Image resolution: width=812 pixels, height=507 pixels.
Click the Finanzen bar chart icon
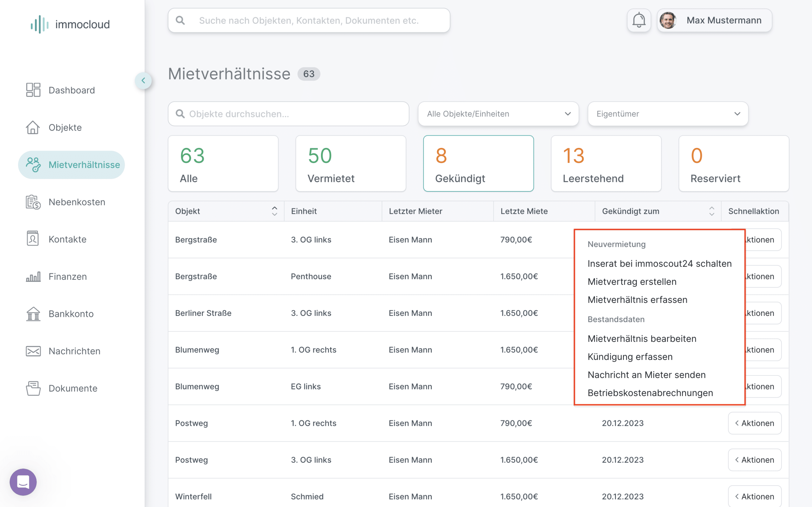(33, 277)
